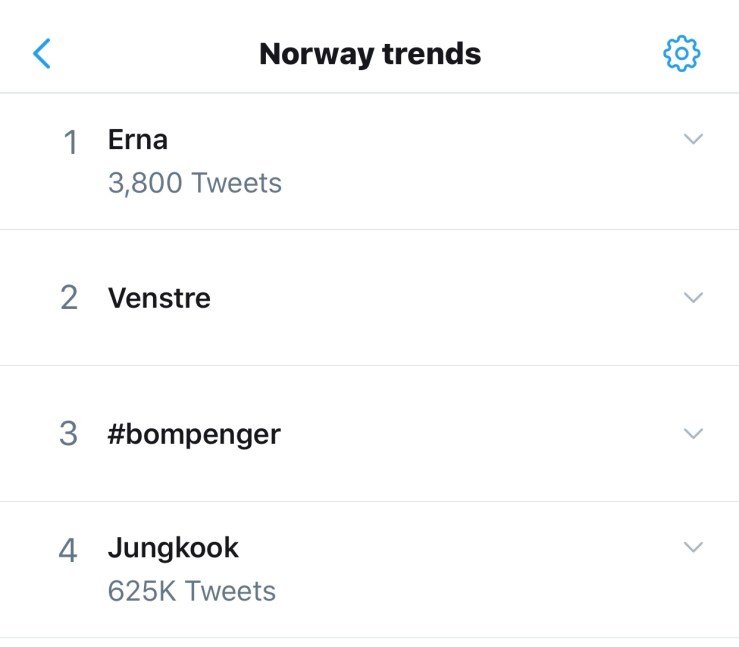Click rank number 2 in the list
This screenshot has height=647, width=739.
tap(69, 298)
